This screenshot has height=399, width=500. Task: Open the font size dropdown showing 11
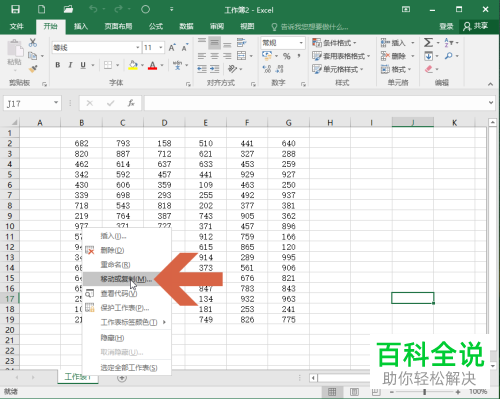click(161, 48)
